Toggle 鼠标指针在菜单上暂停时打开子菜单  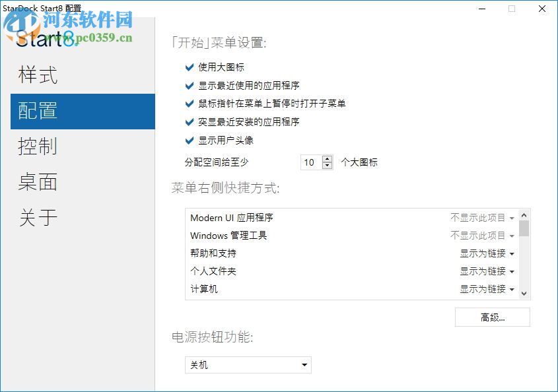coord(188,104)
